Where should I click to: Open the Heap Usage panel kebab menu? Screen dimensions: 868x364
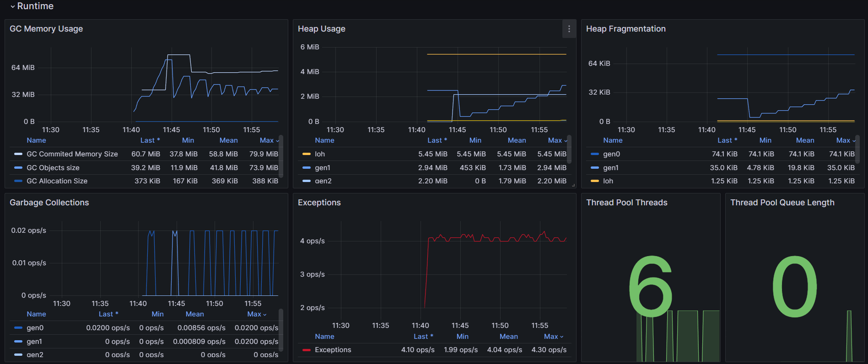[569, 29]
